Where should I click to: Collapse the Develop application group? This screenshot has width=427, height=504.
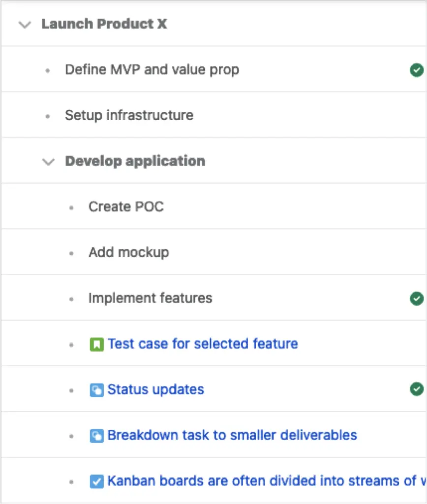[x=49, y=162]
